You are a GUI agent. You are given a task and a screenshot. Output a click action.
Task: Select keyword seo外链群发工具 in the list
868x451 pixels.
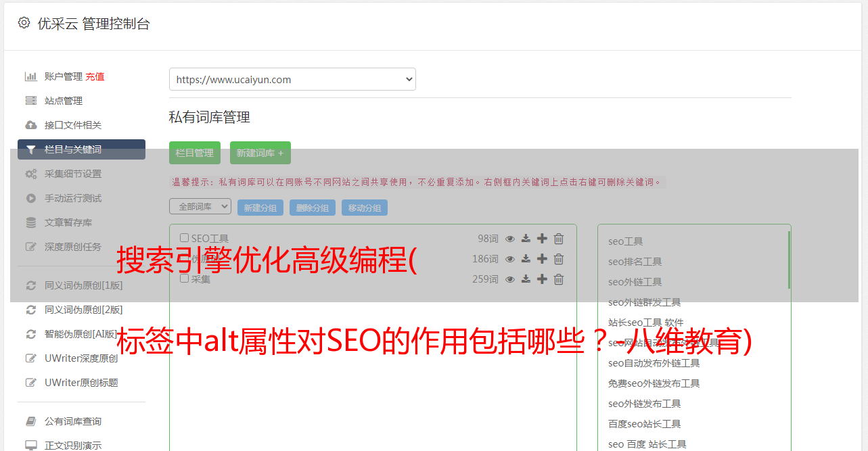click(644, 302)
